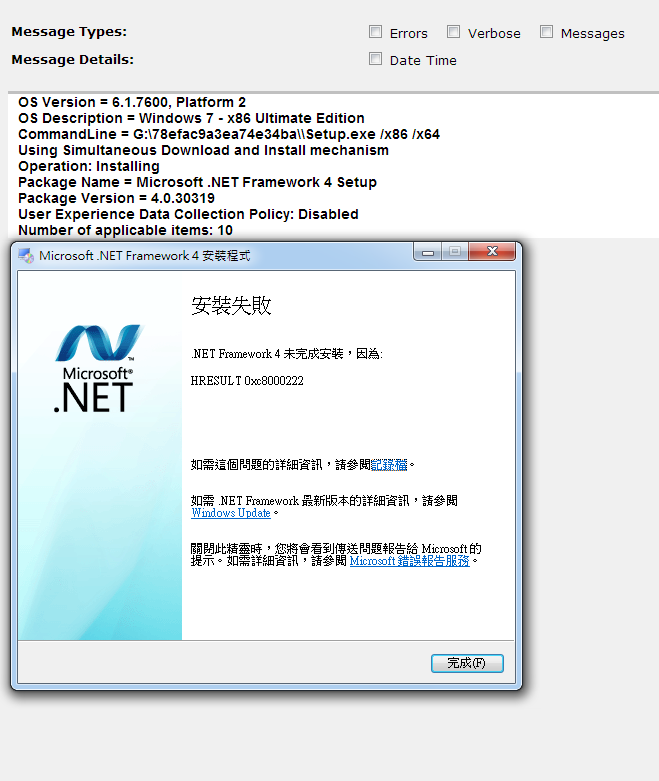The height and width of the screenshot is (781, 659).
Task: Select the OS Version log line
Action: (x=132, y=102)
